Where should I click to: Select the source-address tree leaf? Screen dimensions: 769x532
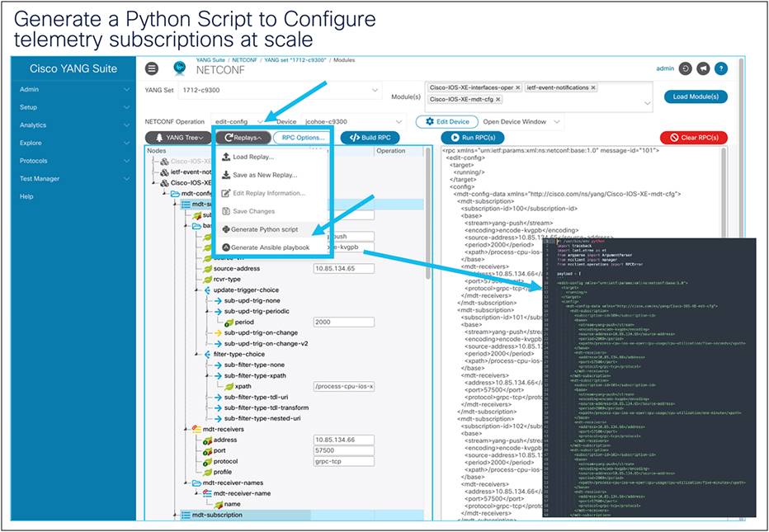coord(236,269)
